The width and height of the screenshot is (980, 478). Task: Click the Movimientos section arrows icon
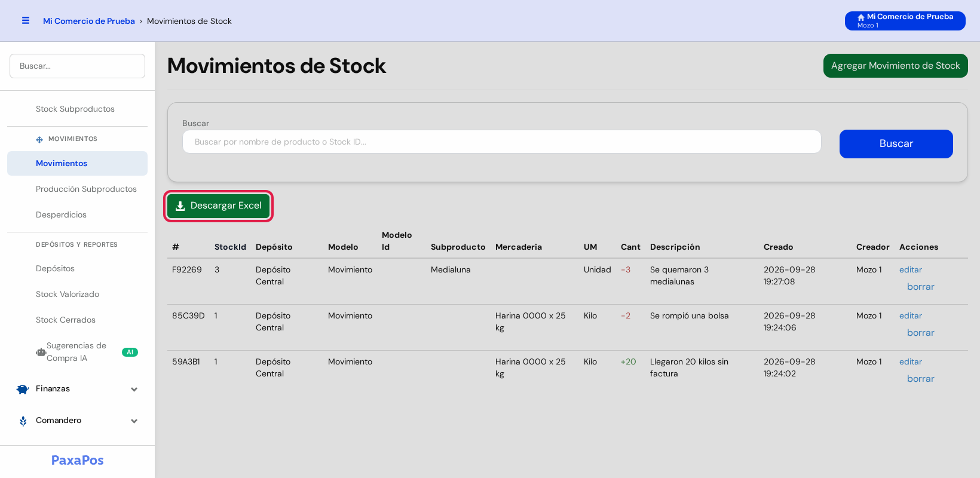(39, 139)
